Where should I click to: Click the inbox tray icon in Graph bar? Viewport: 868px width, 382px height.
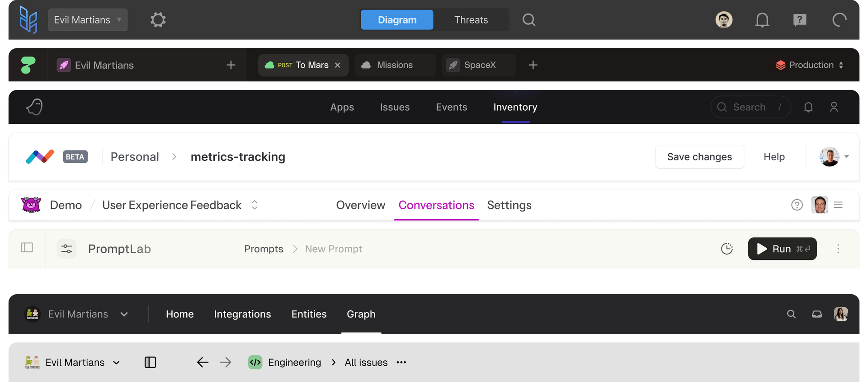tap(816, 314)
